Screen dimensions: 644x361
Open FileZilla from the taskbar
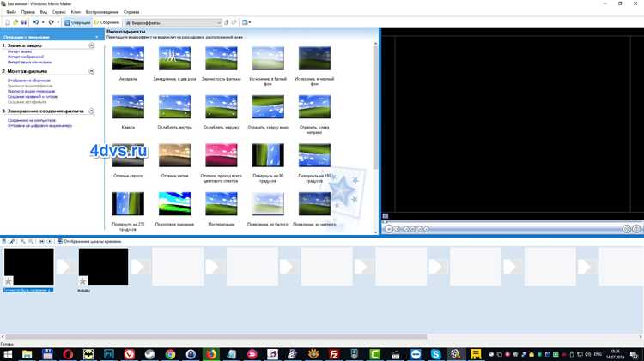pyautogui.click(x=333, y=354)
